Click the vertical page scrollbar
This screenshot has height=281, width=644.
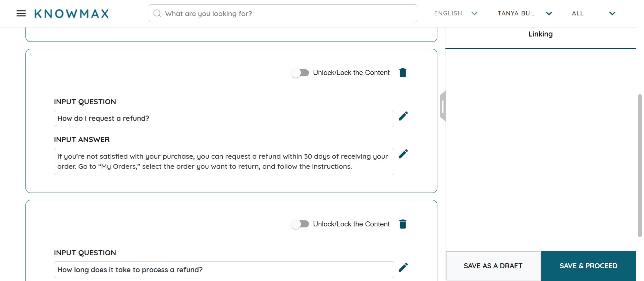click(640, 165)
